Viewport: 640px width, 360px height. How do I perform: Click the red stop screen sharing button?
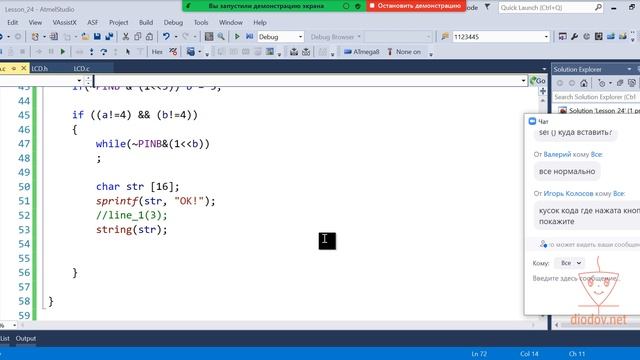coord(416,6)
